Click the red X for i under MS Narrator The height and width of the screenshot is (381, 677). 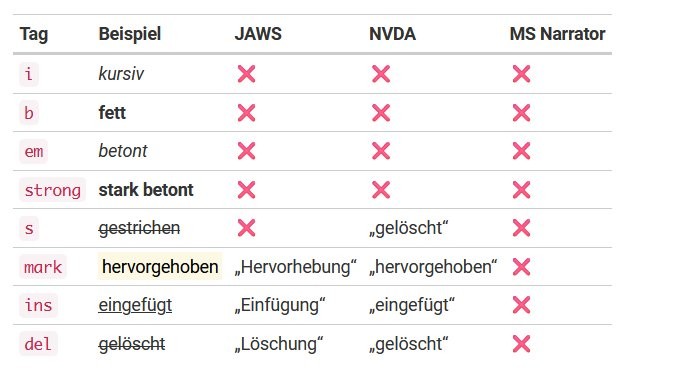pyautogui.click(x=521, y=74)
